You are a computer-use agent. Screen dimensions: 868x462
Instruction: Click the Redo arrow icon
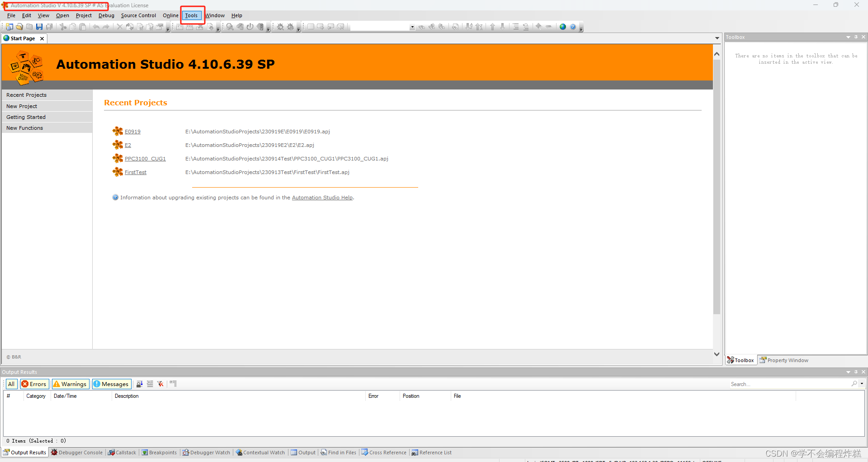click(106, 27)
